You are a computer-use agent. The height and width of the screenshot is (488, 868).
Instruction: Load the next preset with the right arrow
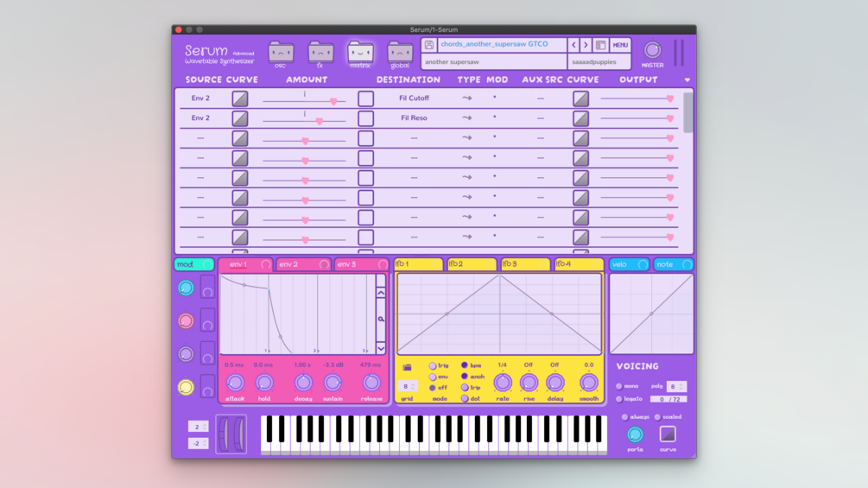586,45
